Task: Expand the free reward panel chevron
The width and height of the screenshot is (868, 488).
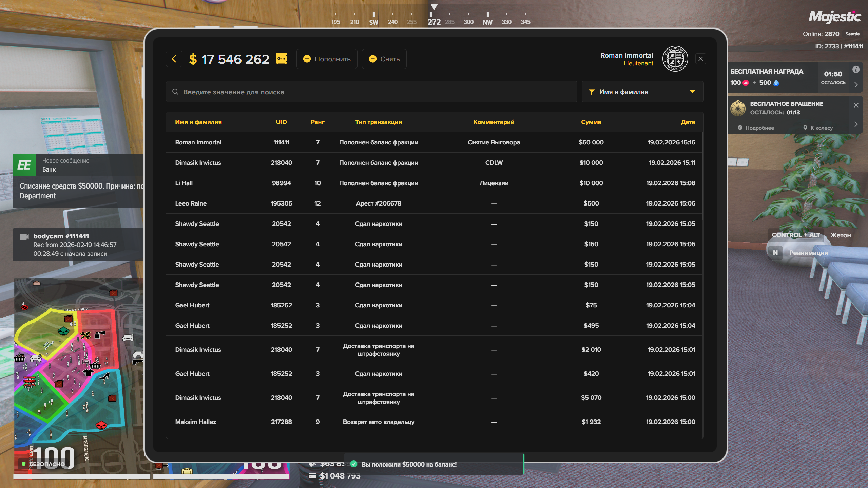Action: click(x=856, y=85)
